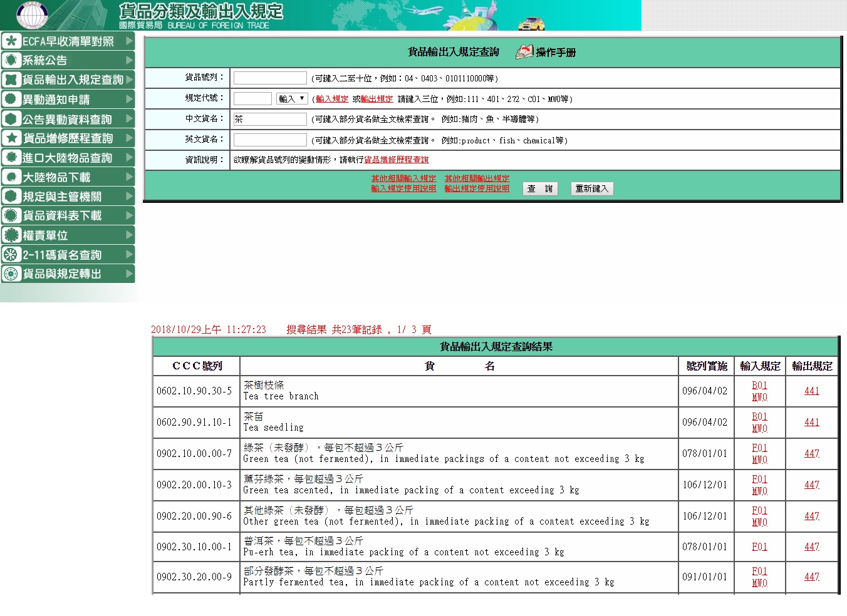Image resolution: width=847 pixels, height=616 pixels.
Task: Select the 公告異動資料查詢 menu item
Action: coord(67,119)
